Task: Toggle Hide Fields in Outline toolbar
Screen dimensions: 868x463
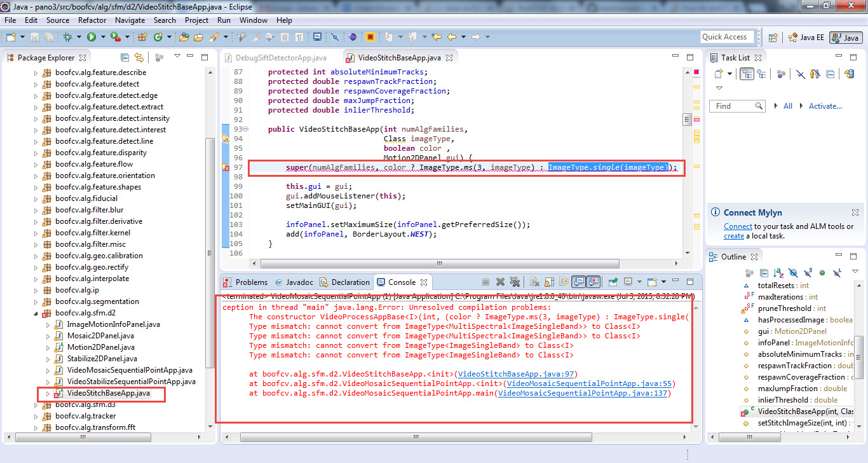Action: click(x=794, y=273)
